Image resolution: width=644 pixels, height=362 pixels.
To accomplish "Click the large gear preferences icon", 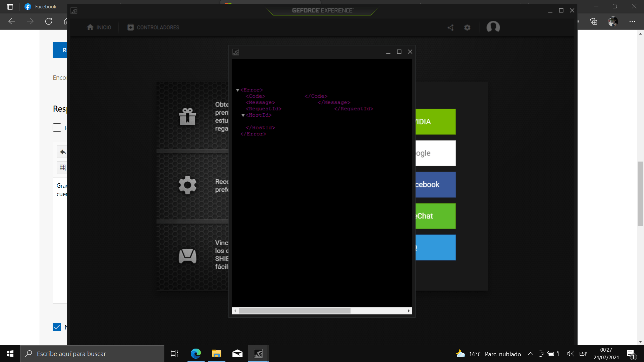I will tap(187, 185).
